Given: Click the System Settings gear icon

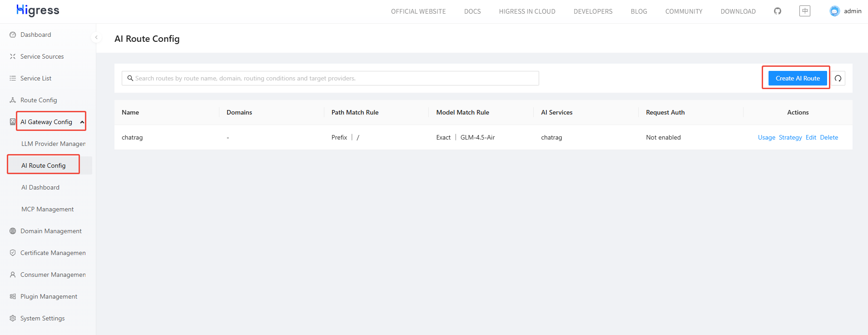Looking at the screenshot, I should click(x=13, y=318).
